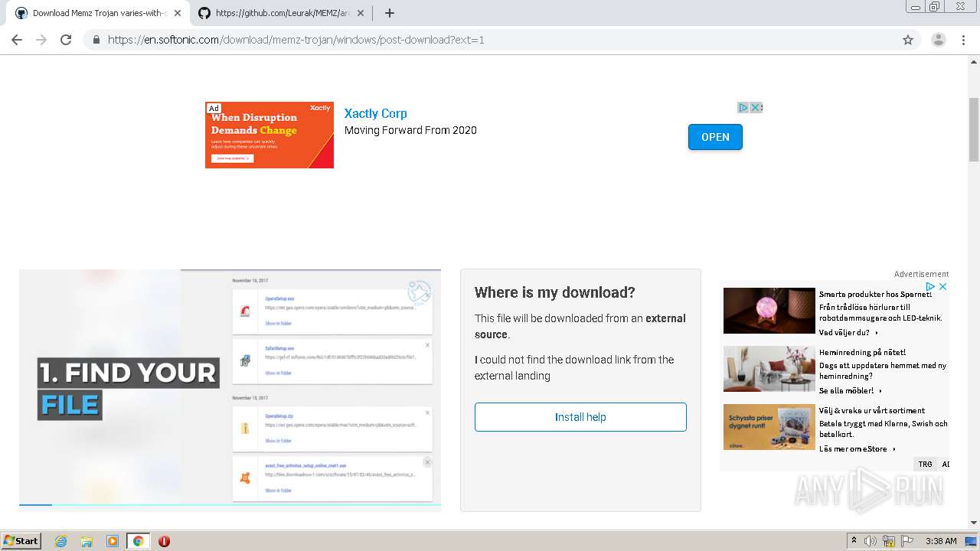Image resolution: width=980 pixels, height=551 pixels.
Task: Click Heminredning på nätet! headline
Action: [862, 352]
